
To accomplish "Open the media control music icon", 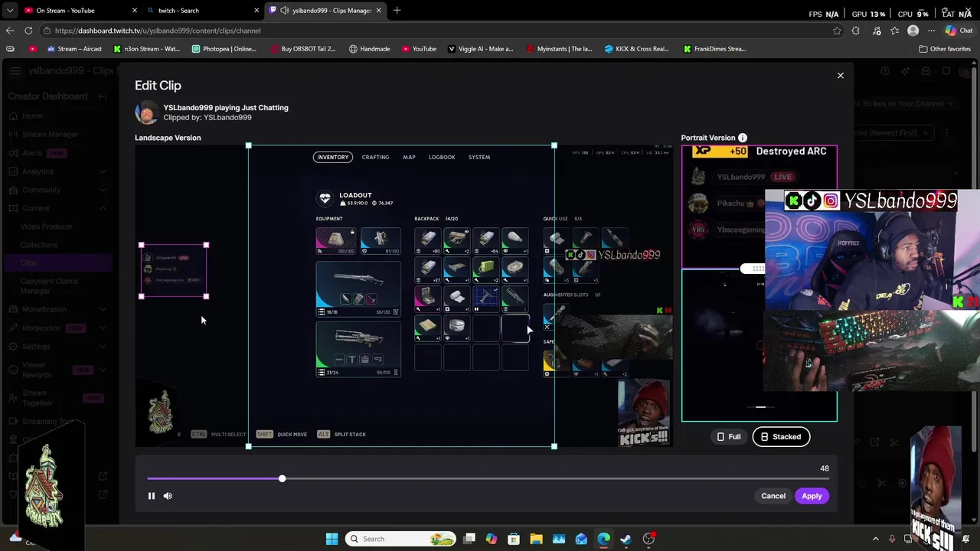I will click(875, 31).
